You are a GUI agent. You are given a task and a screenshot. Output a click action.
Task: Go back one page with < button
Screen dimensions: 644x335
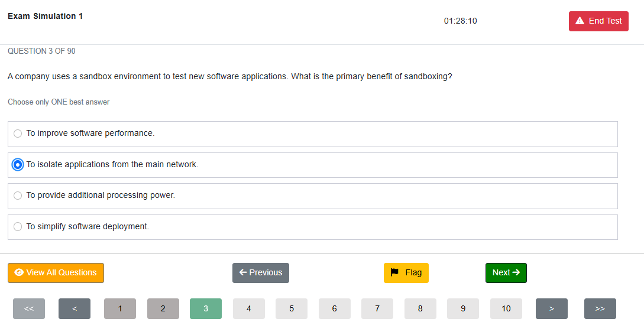click(75, 309)
